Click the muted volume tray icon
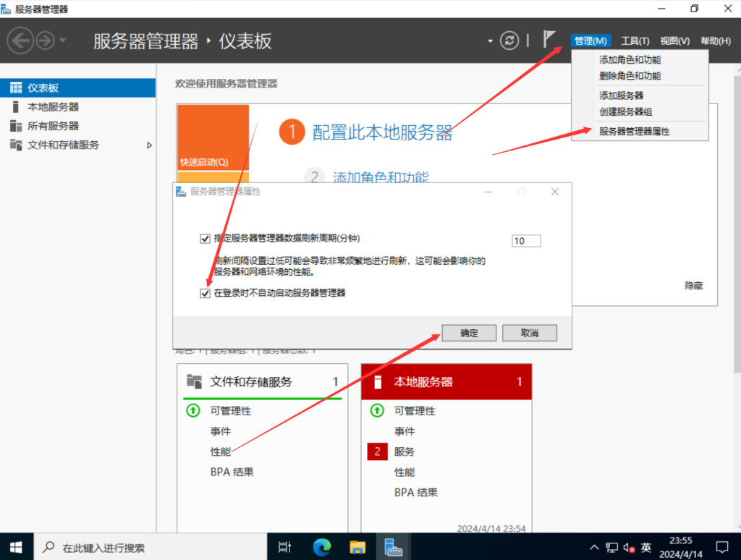741x560 pixels. (629, 547)
